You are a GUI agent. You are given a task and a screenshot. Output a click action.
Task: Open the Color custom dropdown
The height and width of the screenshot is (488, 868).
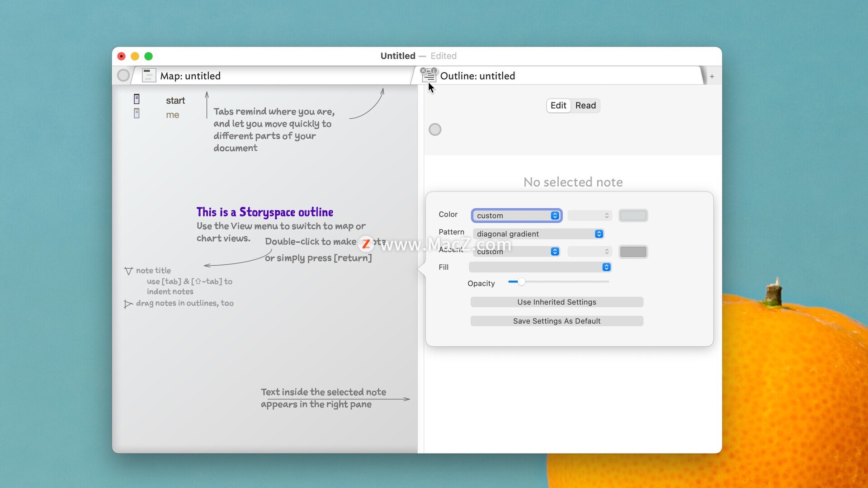pos(516,216)
